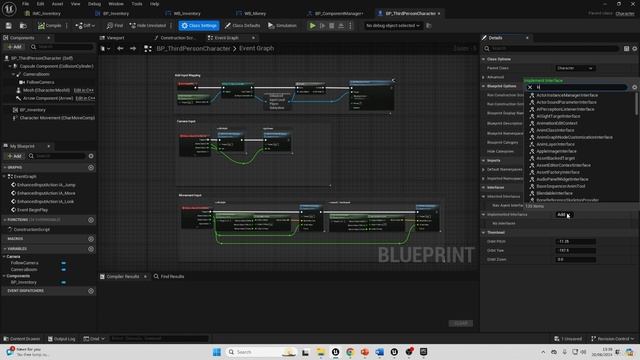Viewport: 640px width, 360px height.
Task: Open play options three-dot menu
Action: click(x=350, y=25)
